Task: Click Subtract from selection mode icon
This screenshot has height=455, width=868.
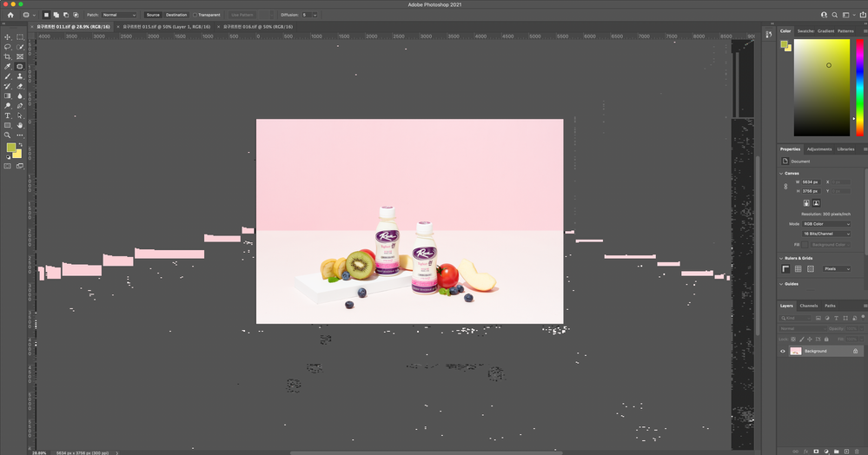Action: [66, 15]
